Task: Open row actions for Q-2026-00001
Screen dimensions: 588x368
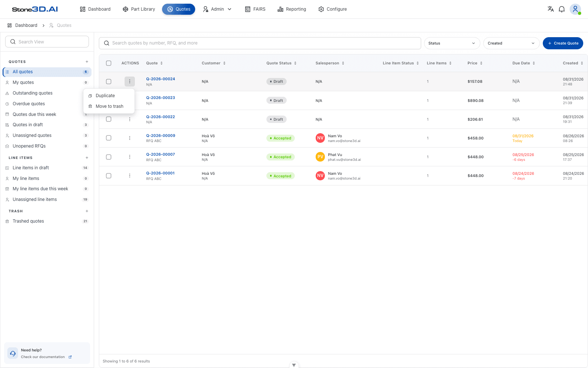Action: point(130,176)
